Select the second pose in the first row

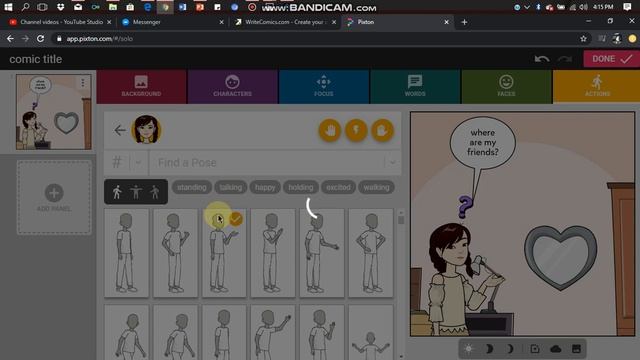[176, 253]
